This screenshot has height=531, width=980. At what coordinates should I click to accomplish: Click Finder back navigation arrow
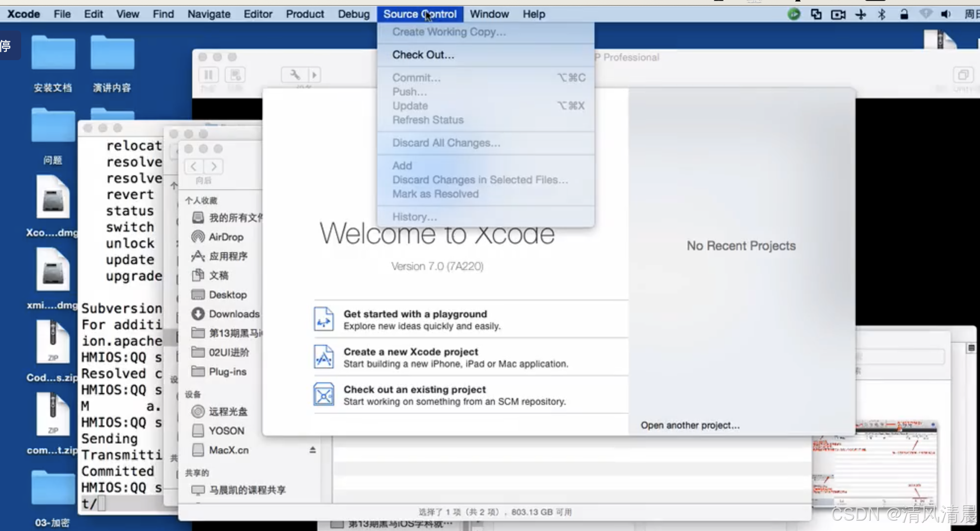click(194, 166)
